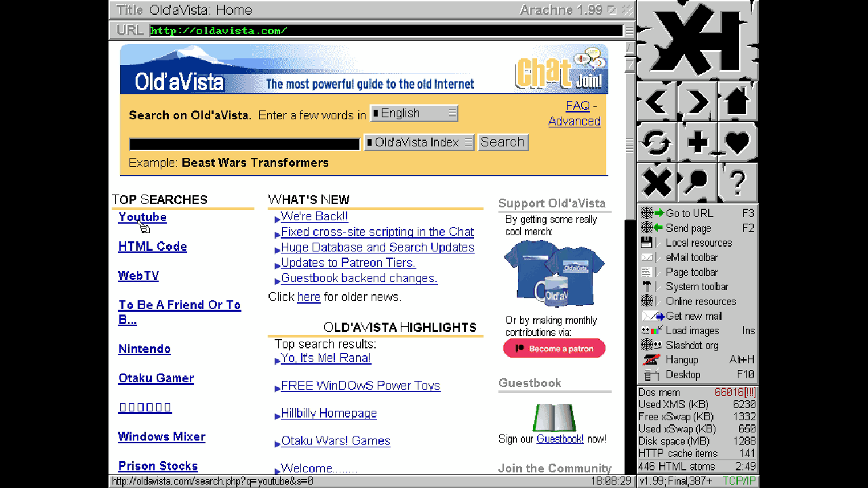Open FREE WinDOwS Power Toys link

361,386
